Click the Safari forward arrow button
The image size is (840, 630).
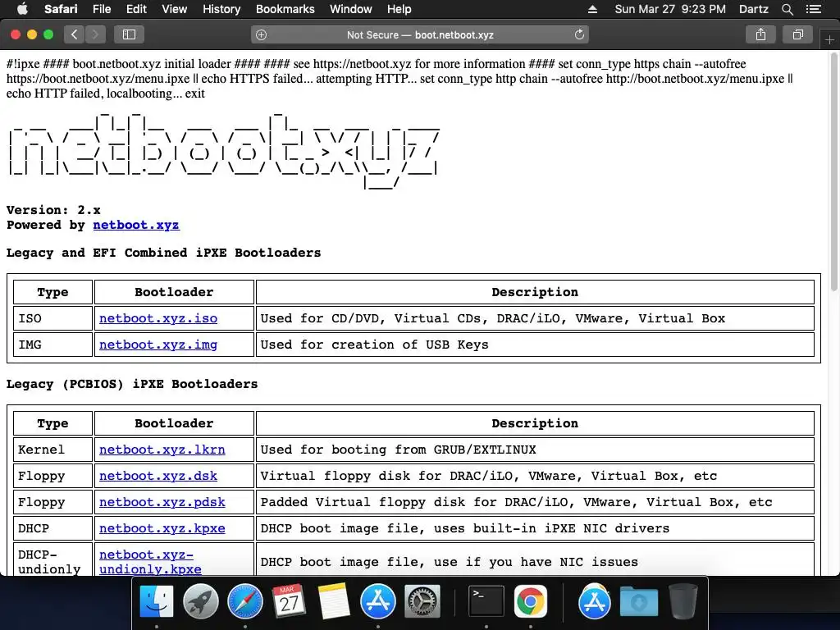(x=95, y=34)
